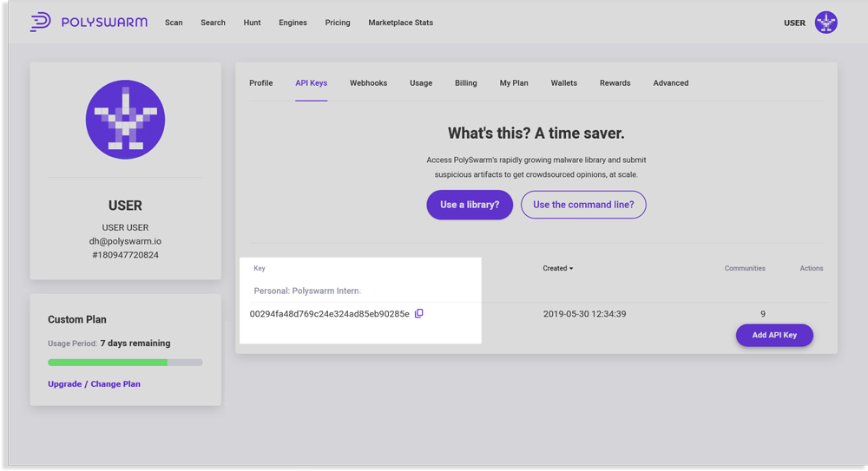Screen dimensions: 868x471
Task: Copy the API key with clipboard icon
Action: 419,313
